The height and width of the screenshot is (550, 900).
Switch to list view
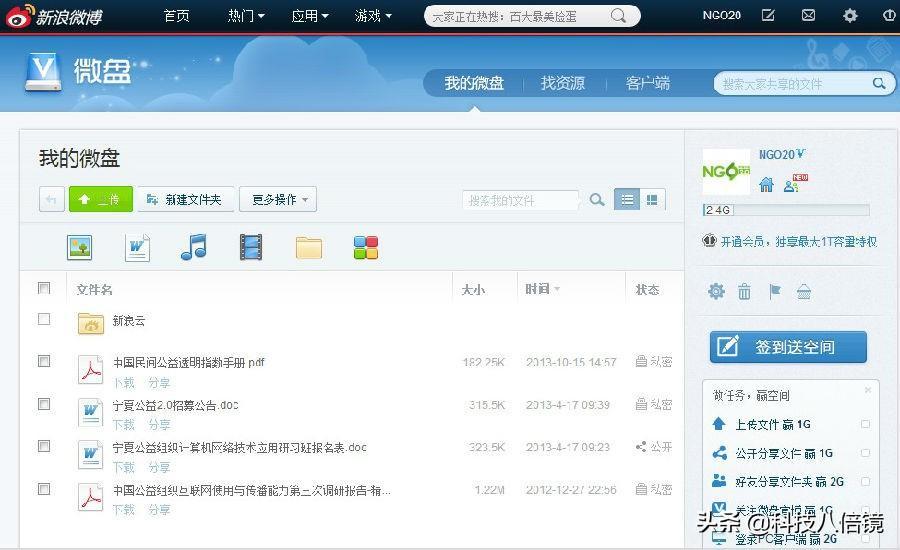click(x=627, y=199)
